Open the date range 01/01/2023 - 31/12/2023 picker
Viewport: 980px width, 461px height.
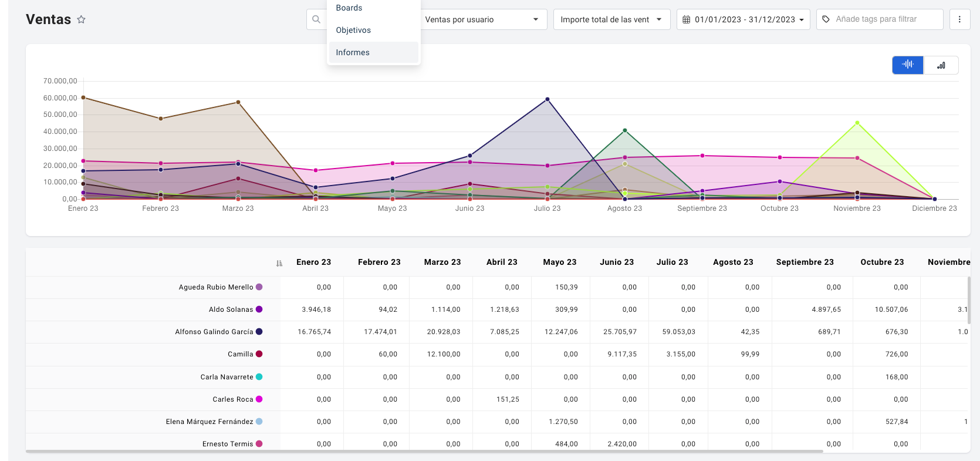(x=743, y=19)
